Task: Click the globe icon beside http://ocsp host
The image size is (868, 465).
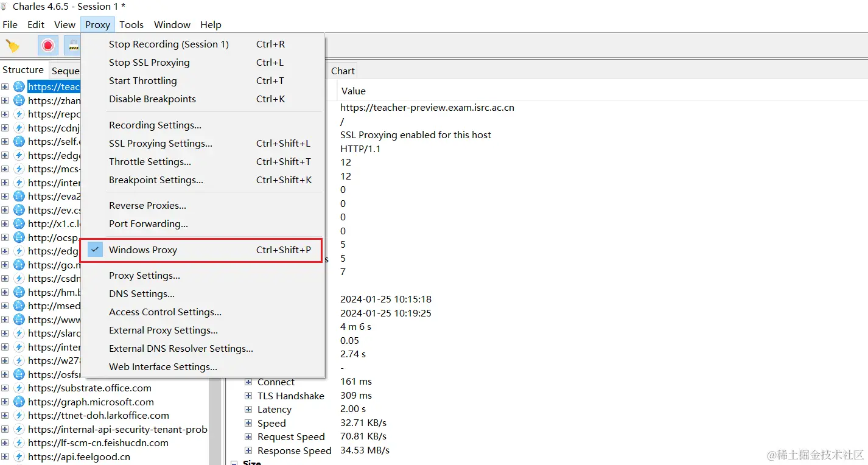Action: point(19,237)
